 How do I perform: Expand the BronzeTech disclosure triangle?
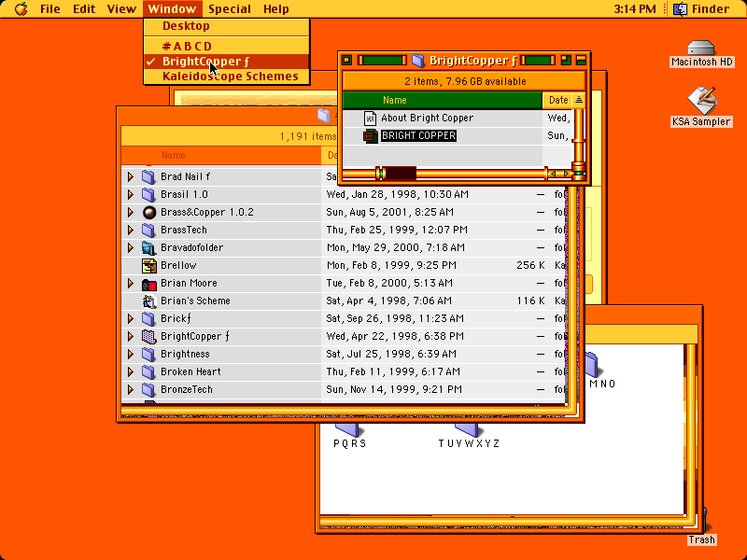130,389
